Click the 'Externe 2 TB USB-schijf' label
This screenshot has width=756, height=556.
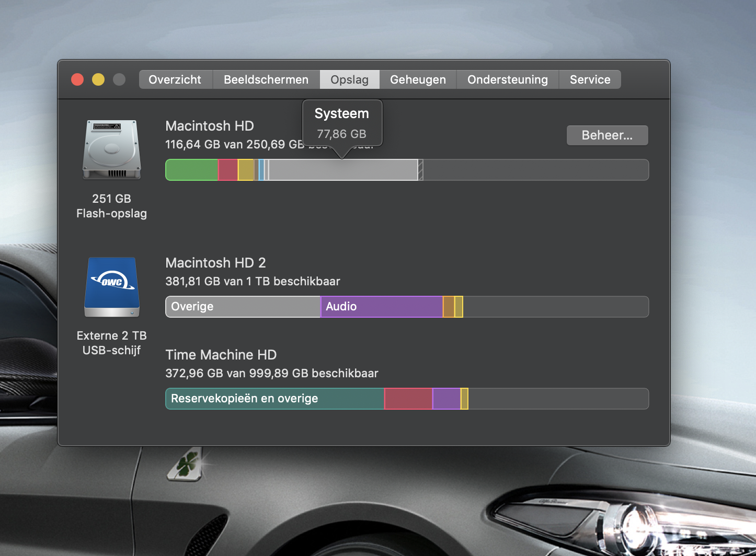click(111, 343)
